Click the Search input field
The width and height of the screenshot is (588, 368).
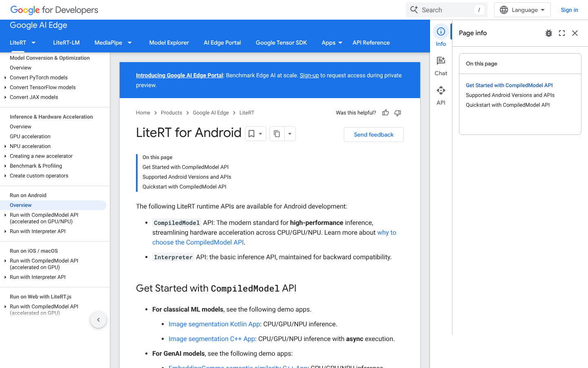coord(447,10)
